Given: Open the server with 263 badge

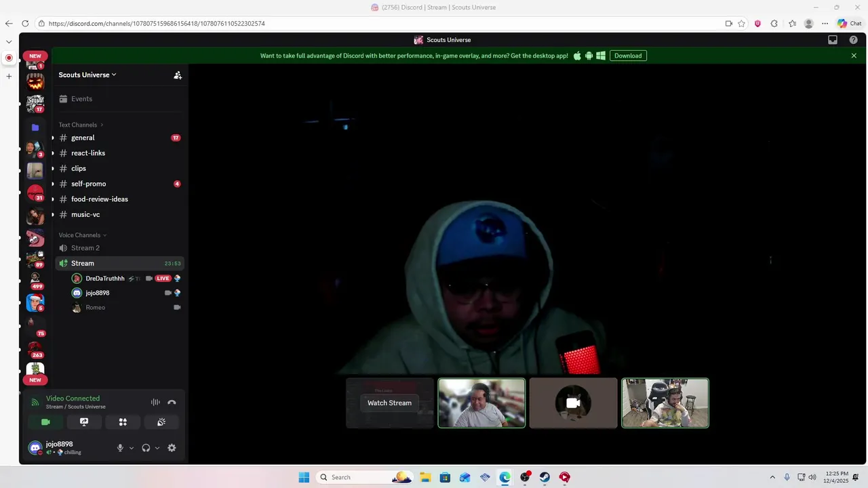Looking at the screenshot, I should tap(35, 349).
